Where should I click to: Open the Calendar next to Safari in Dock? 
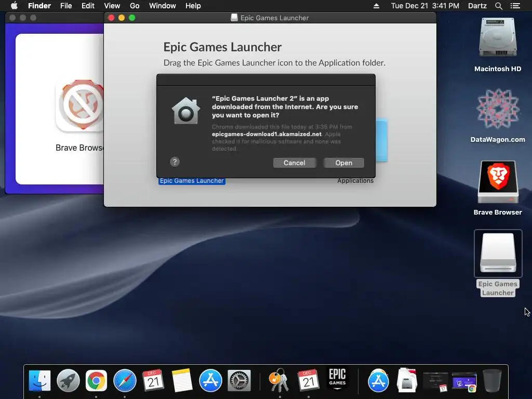[x=153, y=380]
